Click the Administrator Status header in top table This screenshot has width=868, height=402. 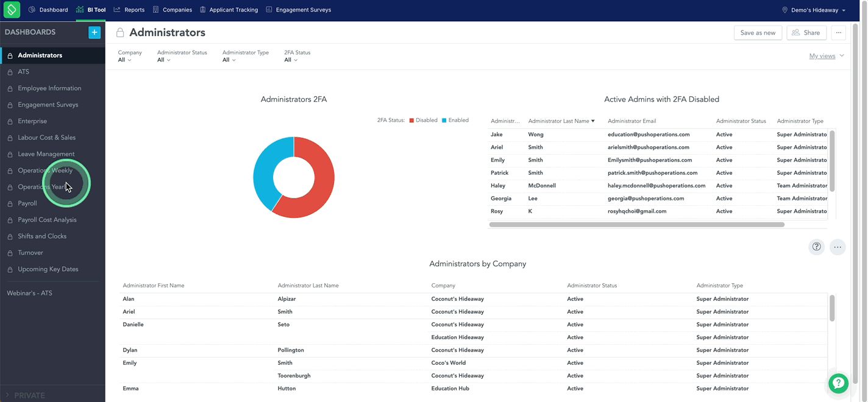pyautogui.click(x=741, y=121)
